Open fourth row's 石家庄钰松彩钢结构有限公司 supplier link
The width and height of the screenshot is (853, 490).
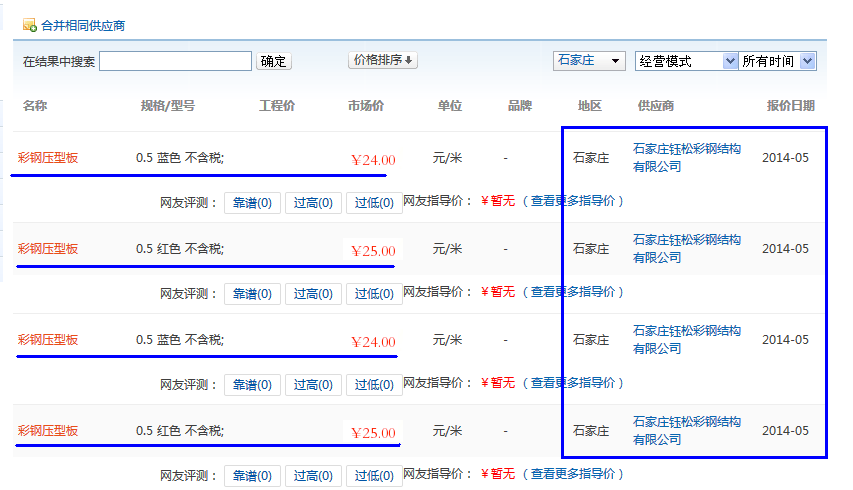tap(687, 430)
